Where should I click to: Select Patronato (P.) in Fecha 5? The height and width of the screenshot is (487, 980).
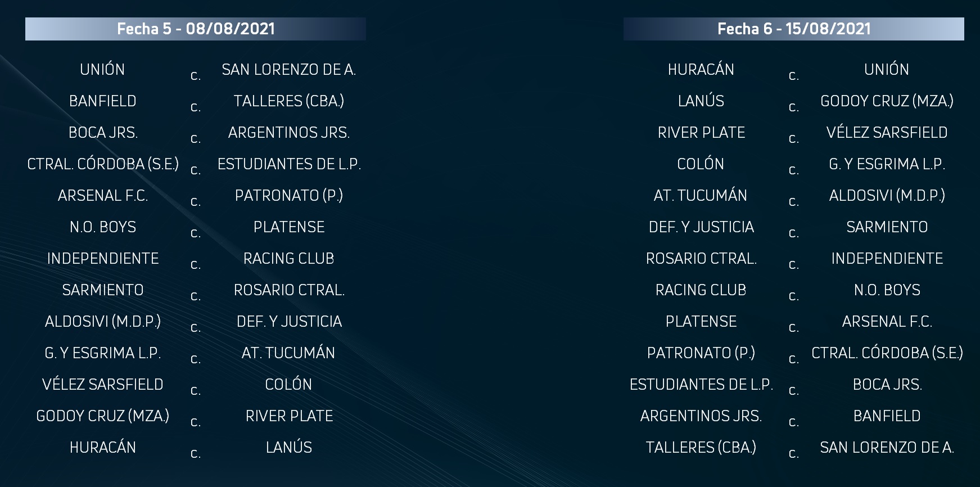tap(288, 196)
